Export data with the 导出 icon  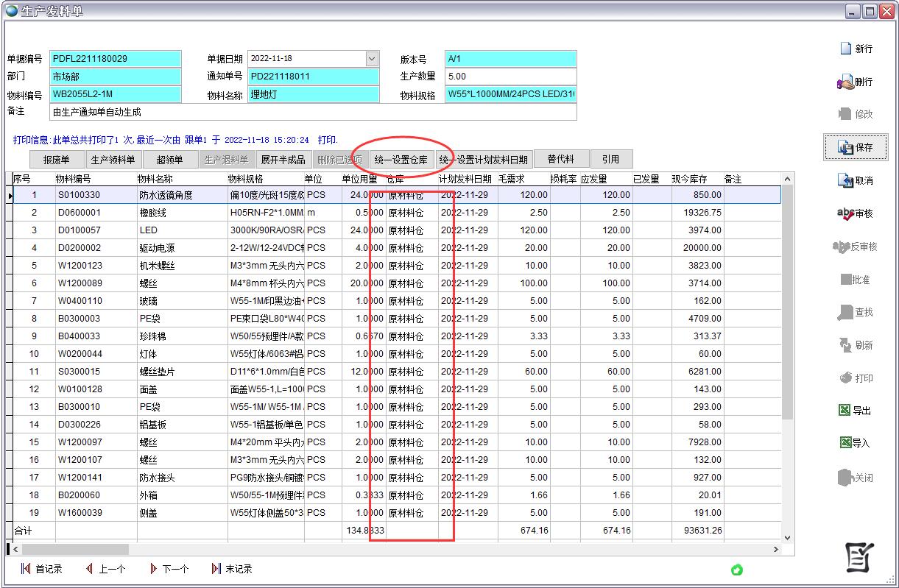845,411
